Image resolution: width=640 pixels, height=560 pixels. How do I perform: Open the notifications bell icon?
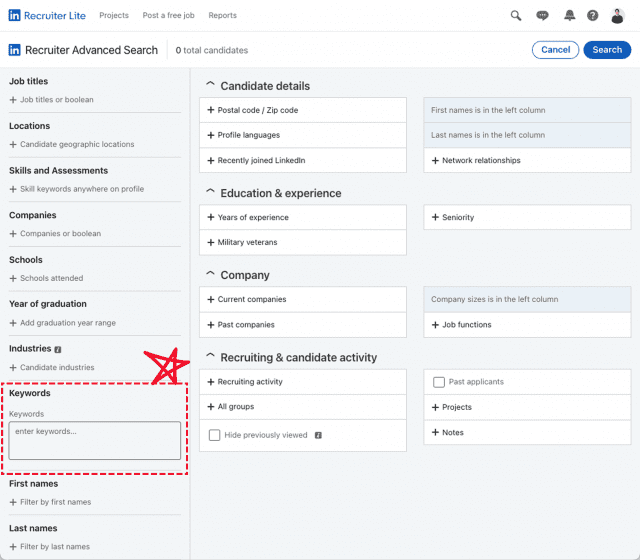coord(569,16)
